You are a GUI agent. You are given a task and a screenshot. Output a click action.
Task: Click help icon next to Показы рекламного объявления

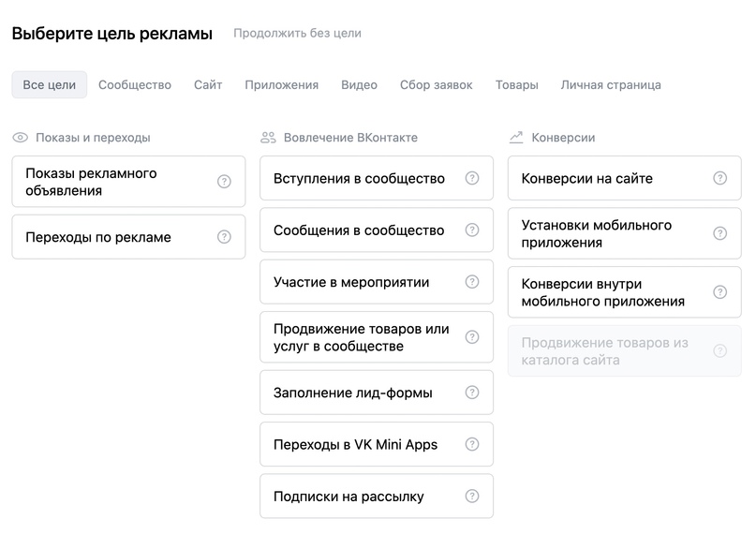click(224, 181)
